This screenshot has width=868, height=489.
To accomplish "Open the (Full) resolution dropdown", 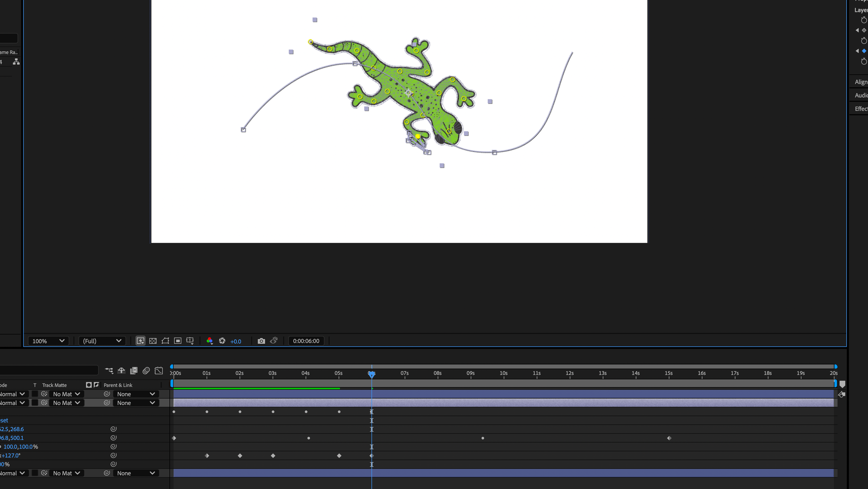I will (102, 341).
